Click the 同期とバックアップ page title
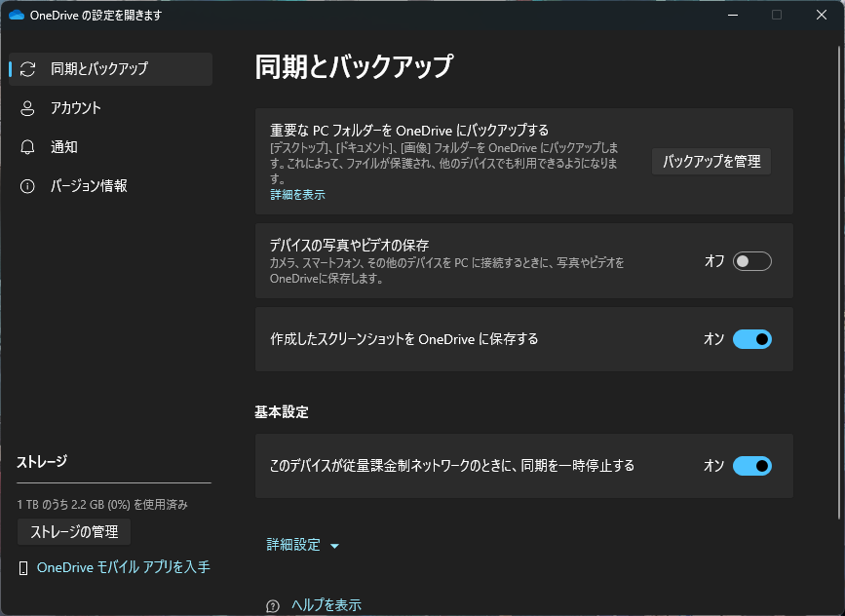Viewport: 845px width, 616px height. 354,67
